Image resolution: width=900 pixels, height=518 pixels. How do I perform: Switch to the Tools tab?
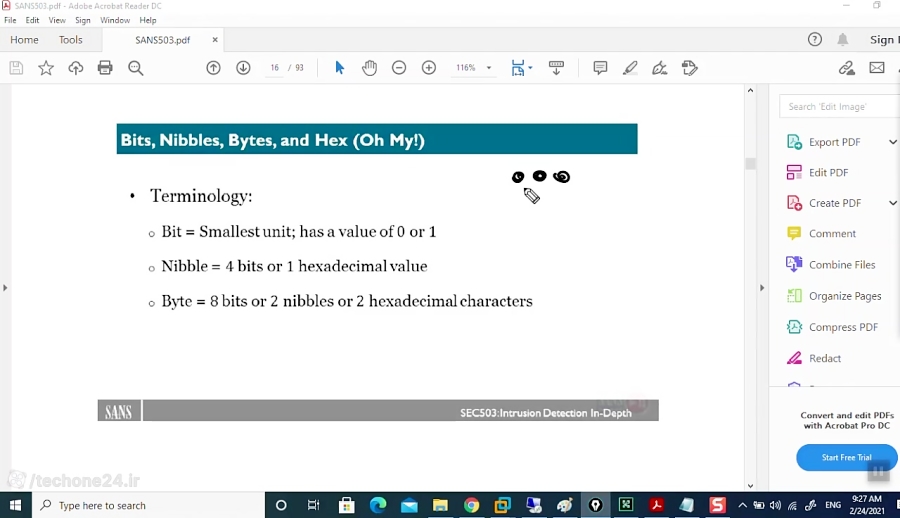tap(71, 40)
